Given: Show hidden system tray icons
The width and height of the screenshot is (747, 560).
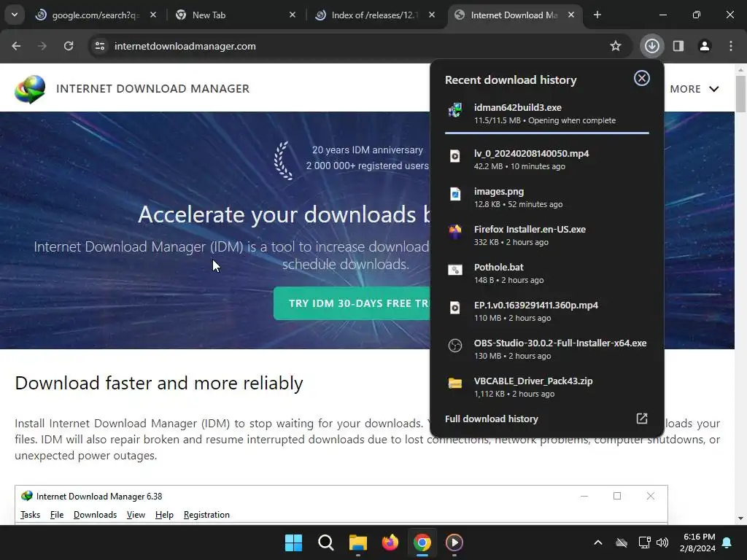Looking at the screenshot, I should click(598, 542).
